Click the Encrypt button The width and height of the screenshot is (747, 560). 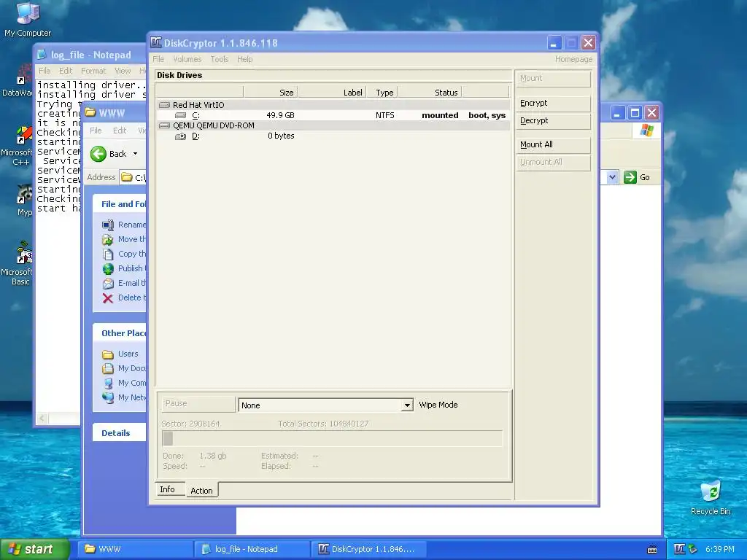pyautogui.click(x=553, y=104)
